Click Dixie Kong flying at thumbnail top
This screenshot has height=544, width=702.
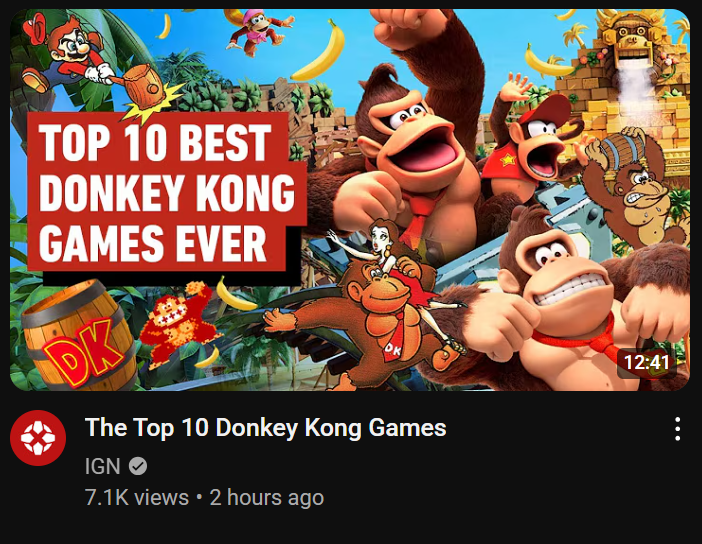[258, 30]
